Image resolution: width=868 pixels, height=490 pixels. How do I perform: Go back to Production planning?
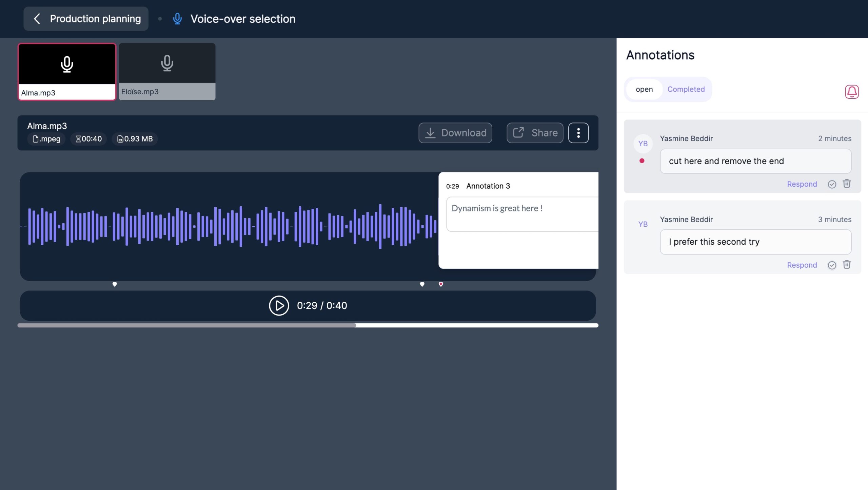[86, 19]
